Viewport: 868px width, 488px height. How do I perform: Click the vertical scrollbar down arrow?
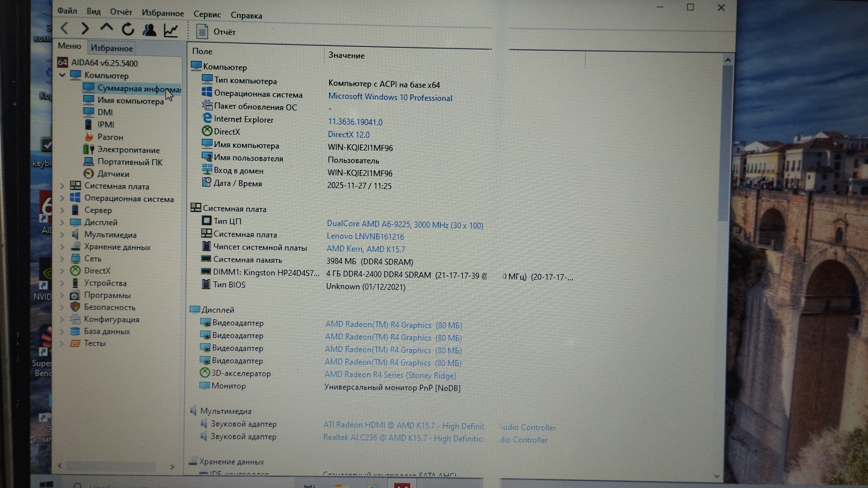pyautogui.click(x=716, y=475)
